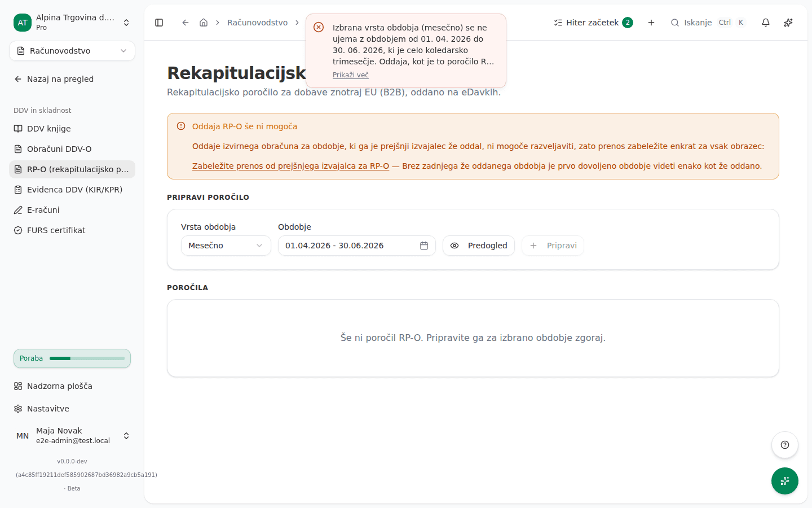The image size is (812, 508).
Task: Expand the Maja Novak user menu
Action: pos(72,436)
